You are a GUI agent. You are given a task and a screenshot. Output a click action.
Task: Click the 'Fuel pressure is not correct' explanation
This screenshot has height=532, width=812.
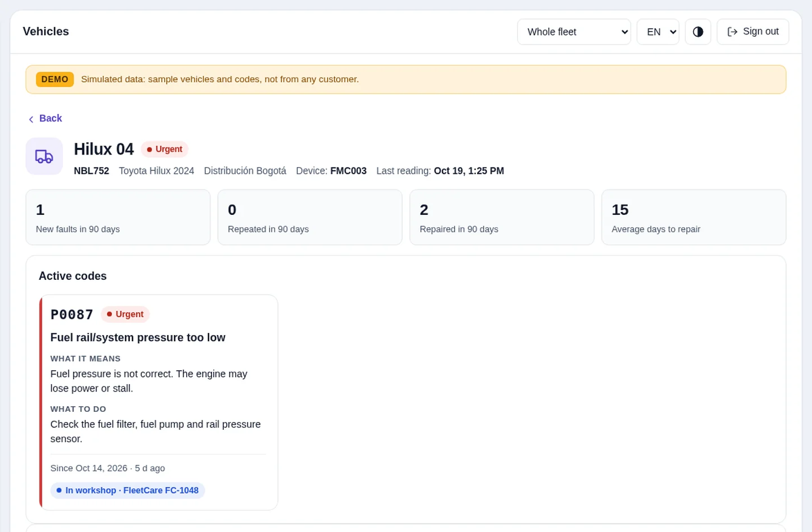pos(149,381)
